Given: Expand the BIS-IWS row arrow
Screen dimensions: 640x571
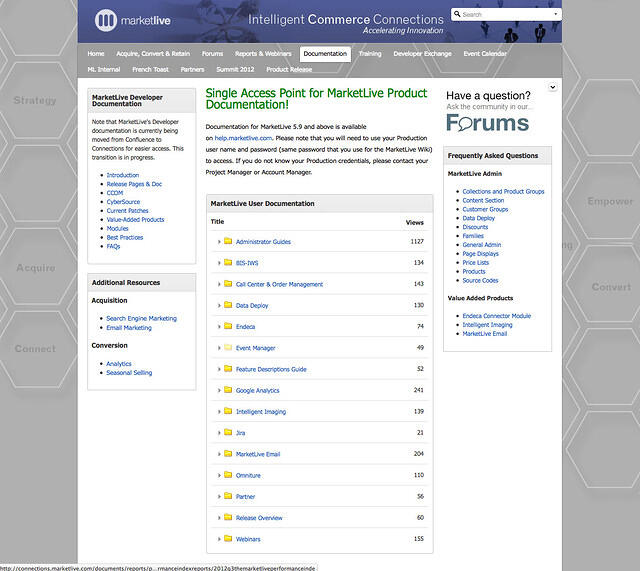Looking at the screenshot, I should (x=219, y=263).
